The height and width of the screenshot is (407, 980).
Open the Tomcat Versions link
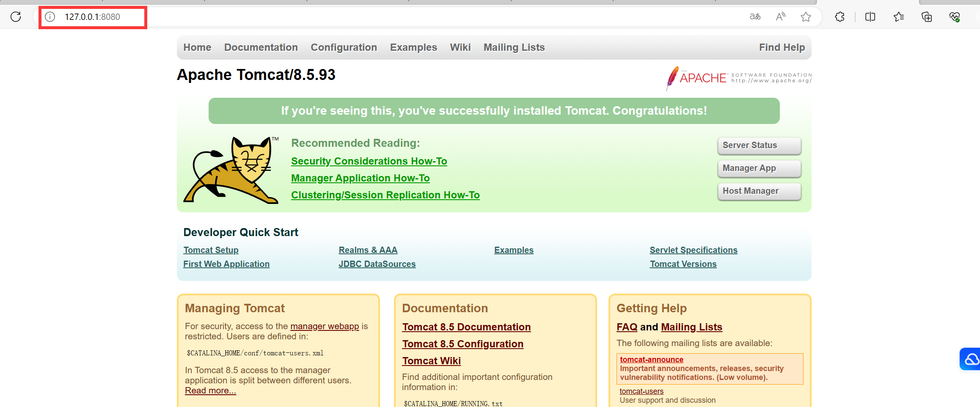[x=683, y=264]
